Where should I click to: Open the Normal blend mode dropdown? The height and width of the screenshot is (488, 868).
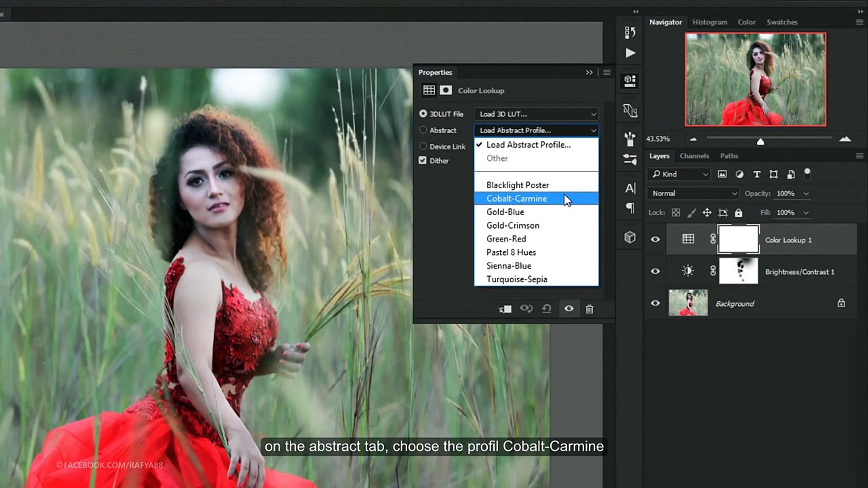(x=694, y=193)
